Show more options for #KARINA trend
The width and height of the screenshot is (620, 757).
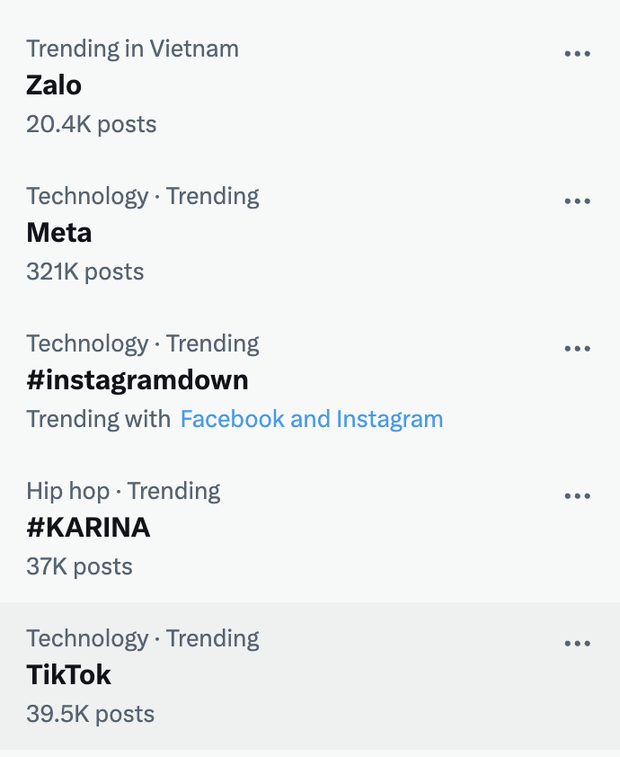coord(577,496)
